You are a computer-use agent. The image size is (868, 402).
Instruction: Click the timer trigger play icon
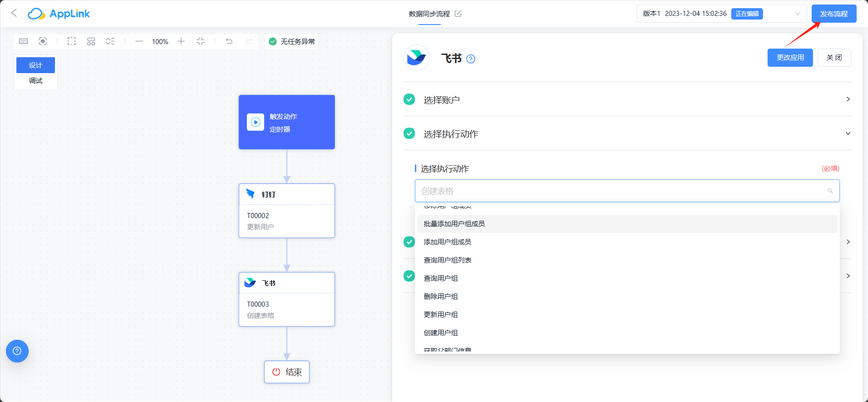point(255,122)
